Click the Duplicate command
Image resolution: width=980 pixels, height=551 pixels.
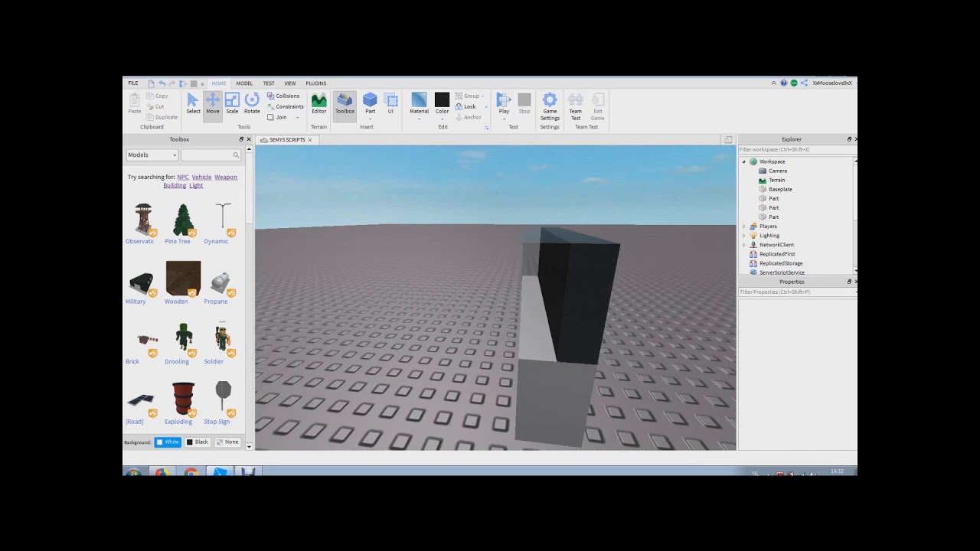click(x=162, y=117)
